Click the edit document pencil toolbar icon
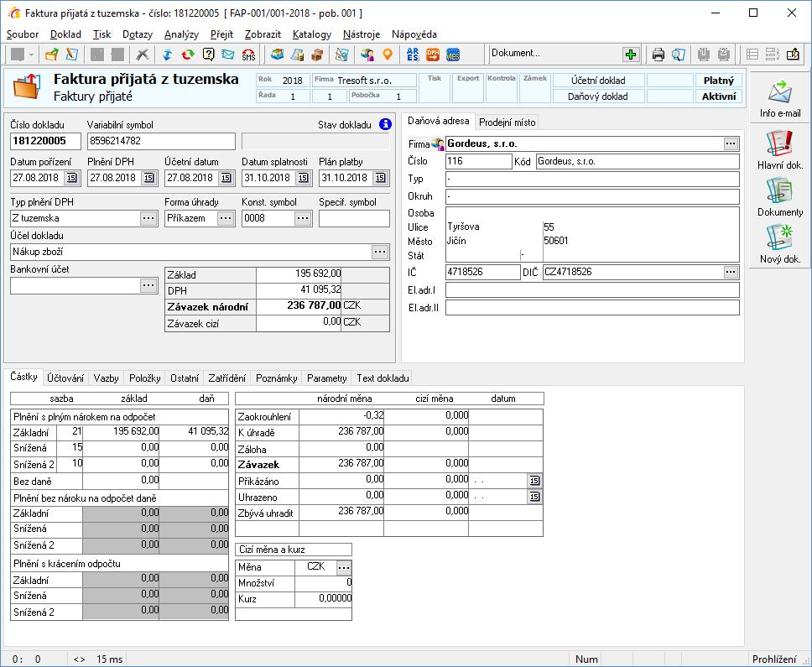This screenshot has height=667, width=812. point(72,55)
